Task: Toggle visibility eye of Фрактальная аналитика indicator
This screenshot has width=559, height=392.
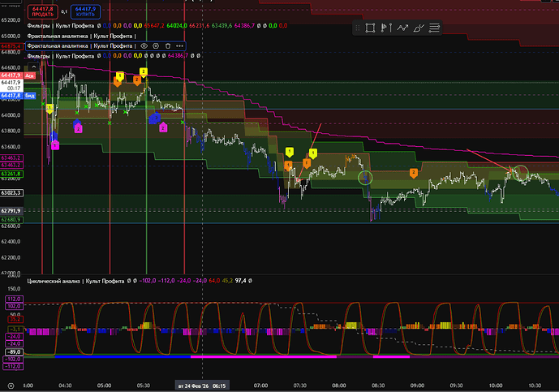Action: pos(144,46)
